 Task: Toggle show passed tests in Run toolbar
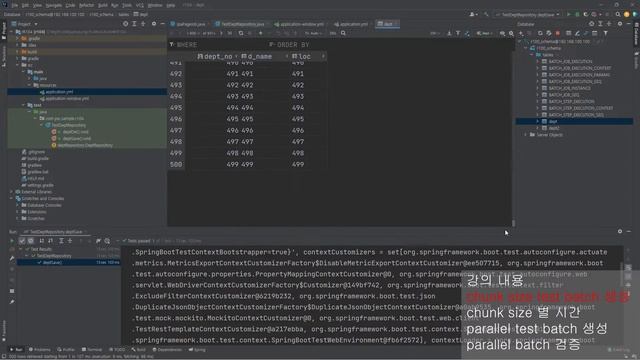pos(22,241)
